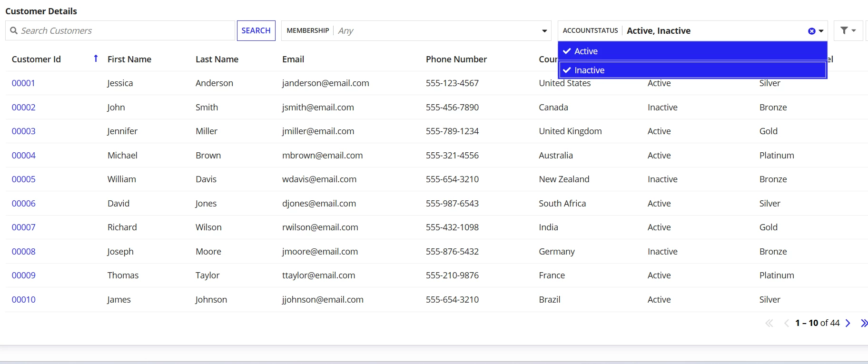Uncheck the Active status option
868x364 pixels.
coord(692,51)
